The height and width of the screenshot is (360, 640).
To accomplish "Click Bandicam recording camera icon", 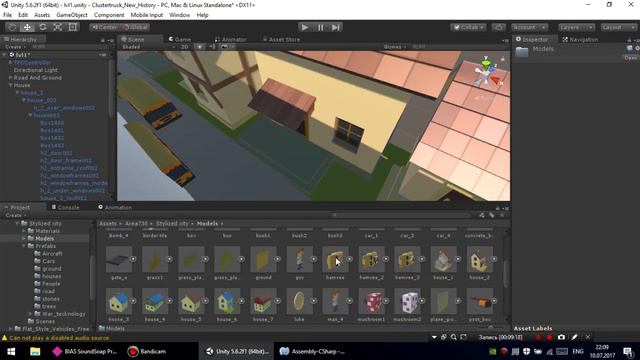I will point(562,337).
